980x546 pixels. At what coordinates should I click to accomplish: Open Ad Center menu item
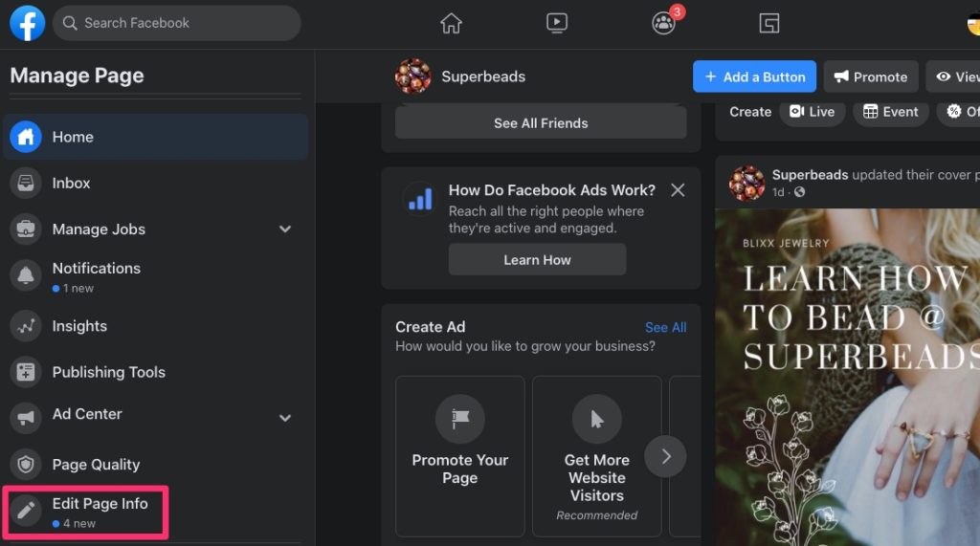pos(156,417)
